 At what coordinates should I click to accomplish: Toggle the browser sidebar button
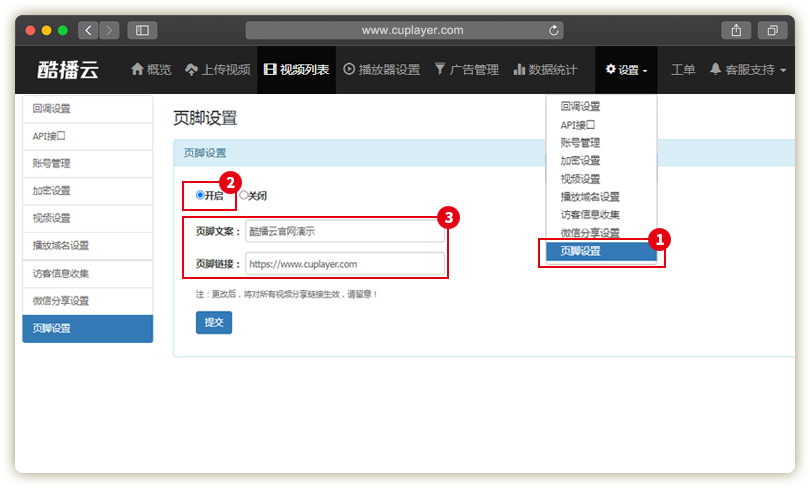pyautogui.click(x=142, y=30)
